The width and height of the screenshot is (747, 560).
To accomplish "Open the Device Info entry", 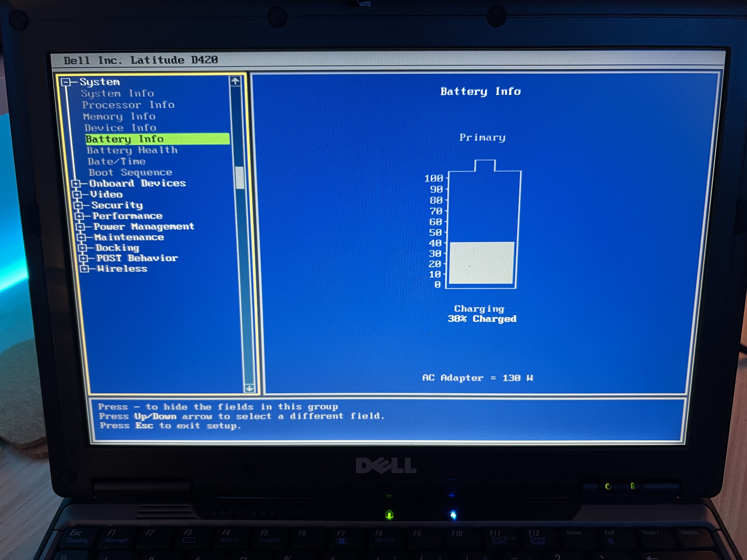I will coord(120,128).
